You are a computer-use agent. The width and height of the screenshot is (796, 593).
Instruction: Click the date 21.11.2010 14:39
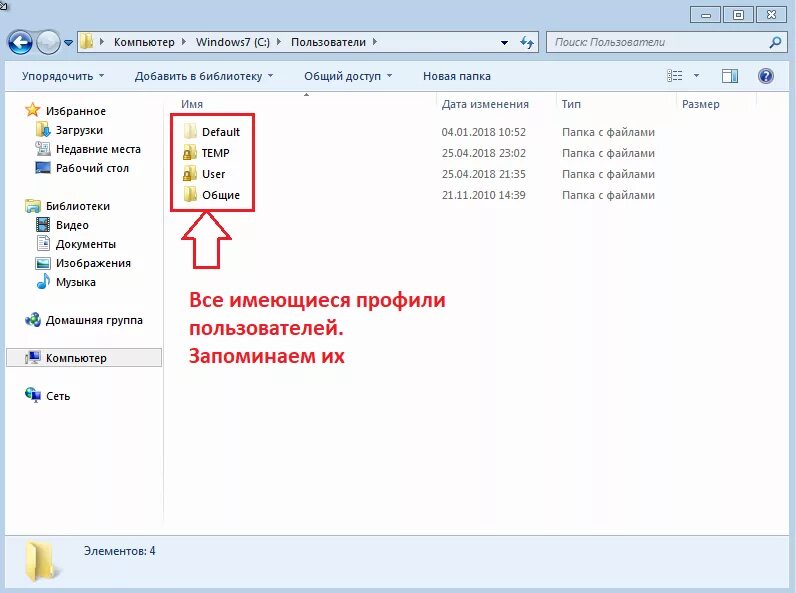[484, 195]
